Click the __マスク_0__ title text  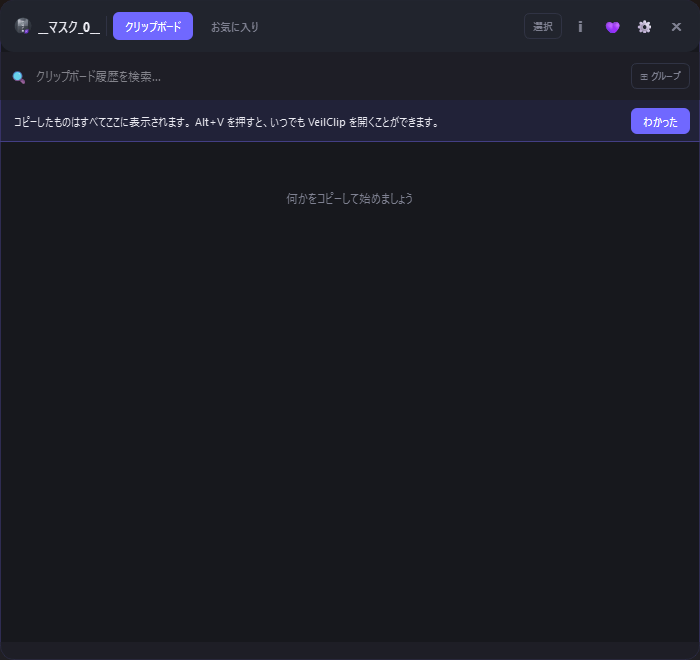69,27
